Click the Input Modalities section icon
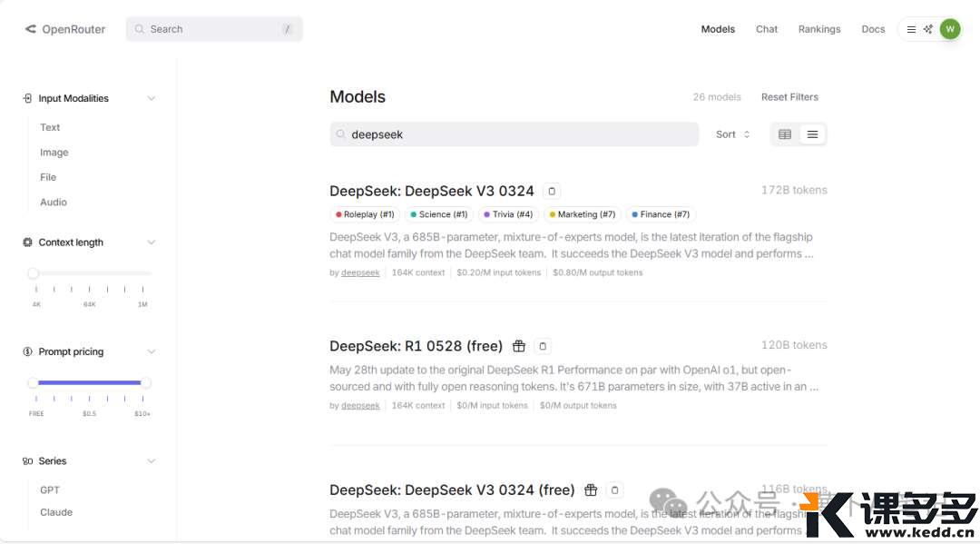This screenshot has width=980, height=544. click(x=27, y=98)
